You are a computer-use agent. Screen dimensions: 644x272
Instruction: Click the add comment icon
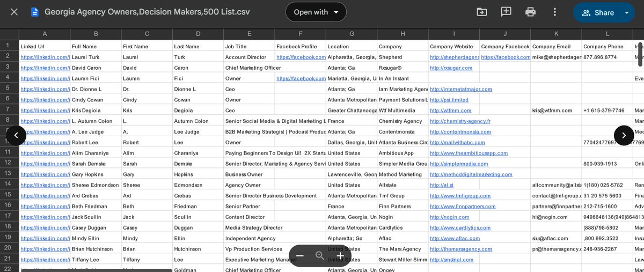pyautogui.click(x=506, y=12)
